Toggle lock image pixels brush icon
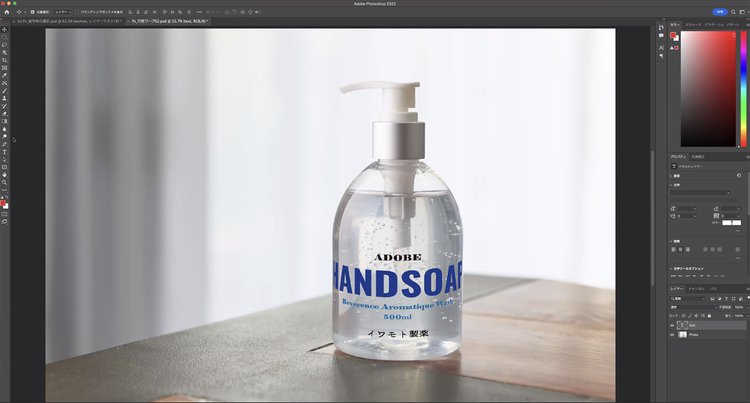The width and height of the screenshot is (750, 403). pos(690,316)
